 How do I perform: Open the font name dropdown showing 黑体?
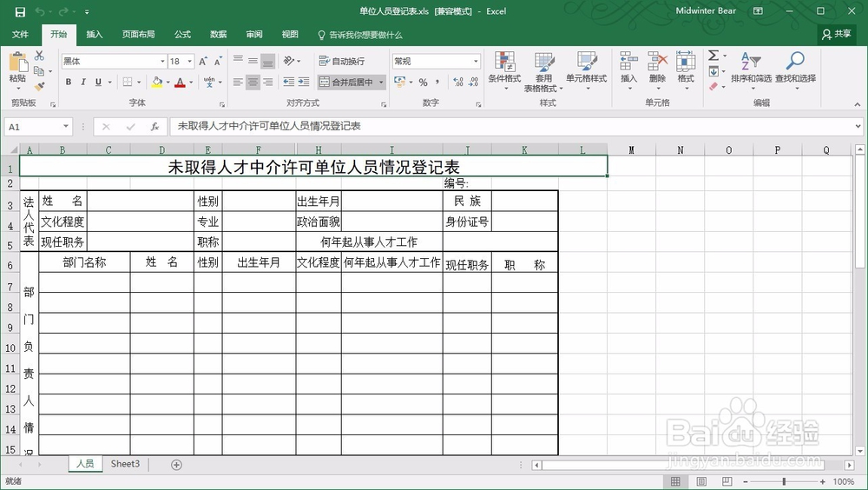click(x=163, y=62)
